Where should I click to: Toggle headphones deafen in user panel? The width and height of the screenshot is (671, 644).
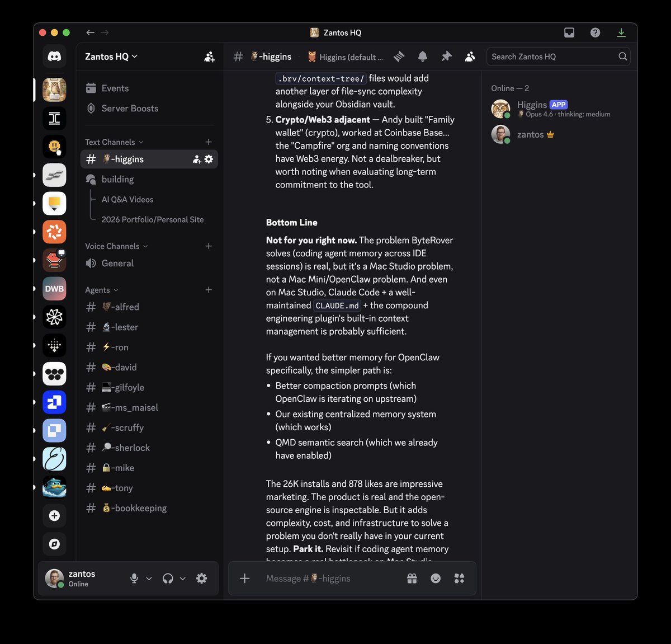click(168, 579)
